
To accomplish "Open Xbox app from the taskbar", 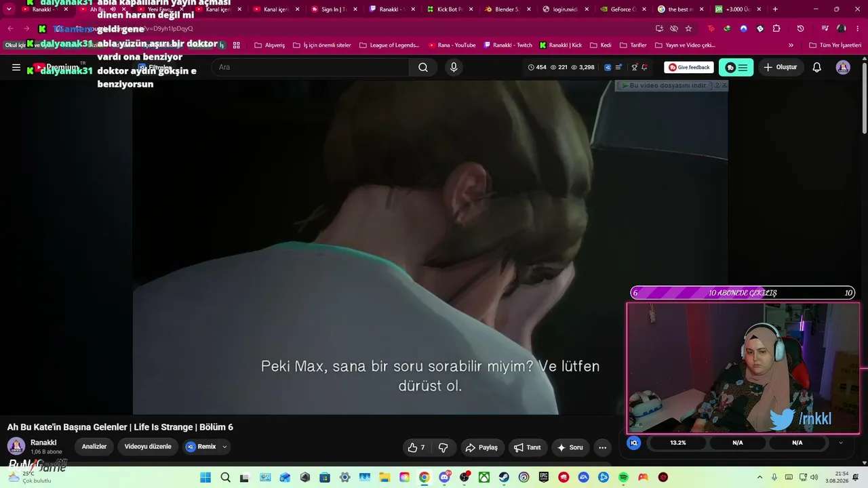I will (484, 477).
